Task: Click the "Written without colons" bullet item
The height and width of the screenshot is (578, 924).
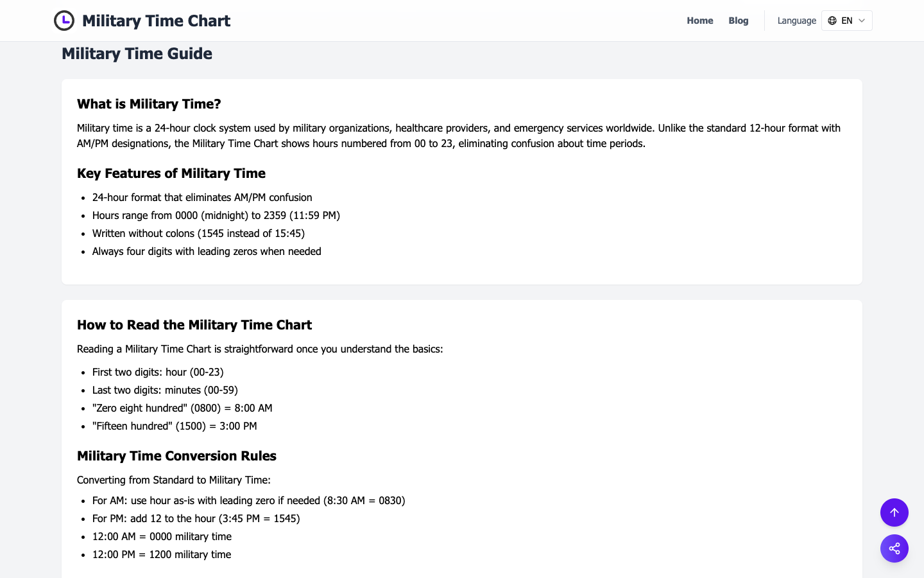Action: [198, 234]
